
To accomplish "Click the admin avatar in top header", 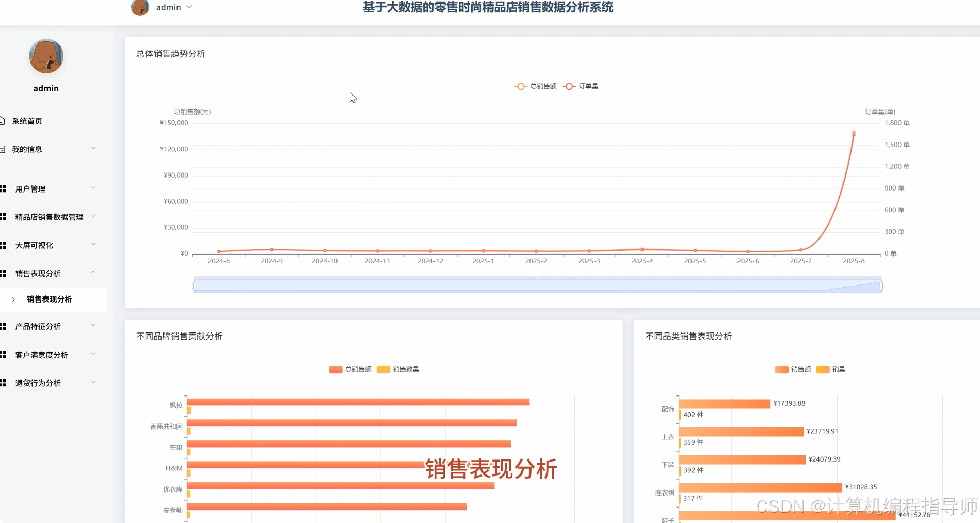I will tap(140, 7).
